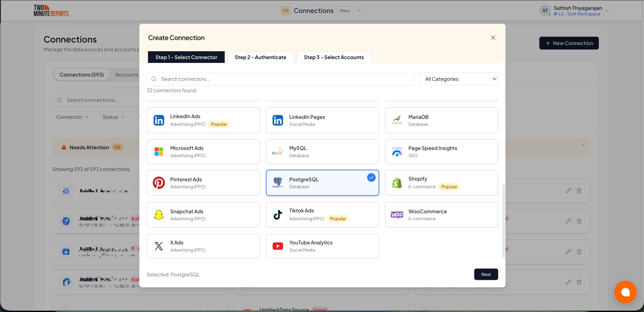Click the LinkedIn Ads logo icon
The width and height of the screenshot is (644, 312).
(159, 120)
